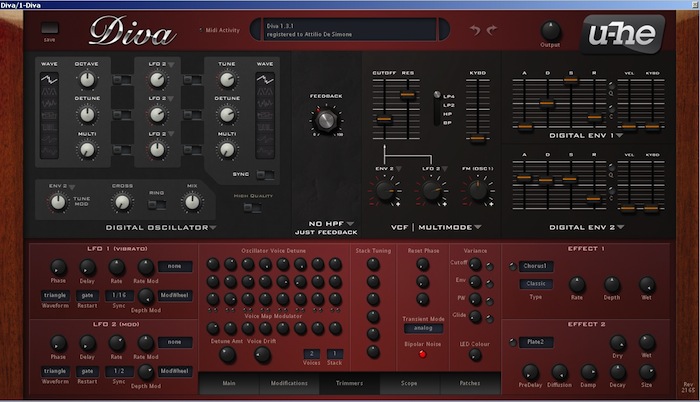Viewport: 700px width, 402px height.
Task: Switch to the Trimmers tab
Action: 350,383
